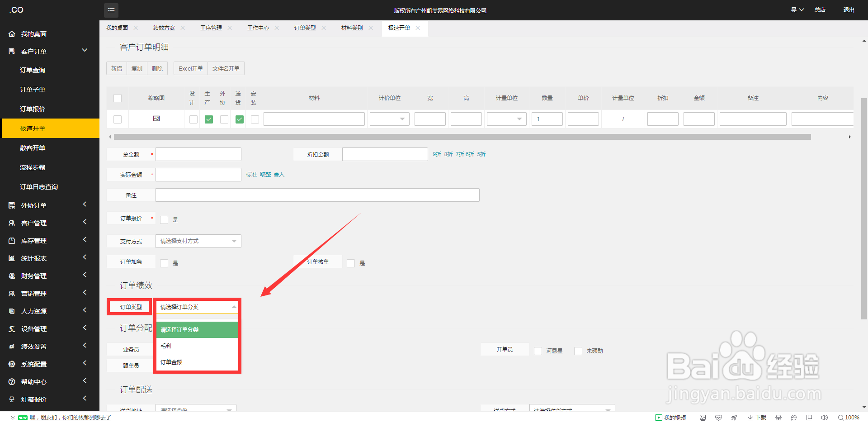
Task: Click the split window icon in the status bar
Action: (809, 418)
